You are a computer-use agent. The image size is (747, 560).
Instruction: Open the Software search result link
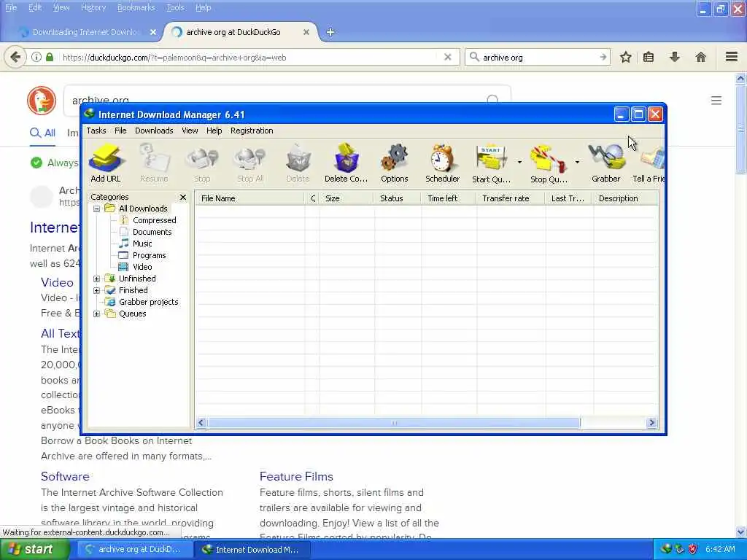point(65,477)
